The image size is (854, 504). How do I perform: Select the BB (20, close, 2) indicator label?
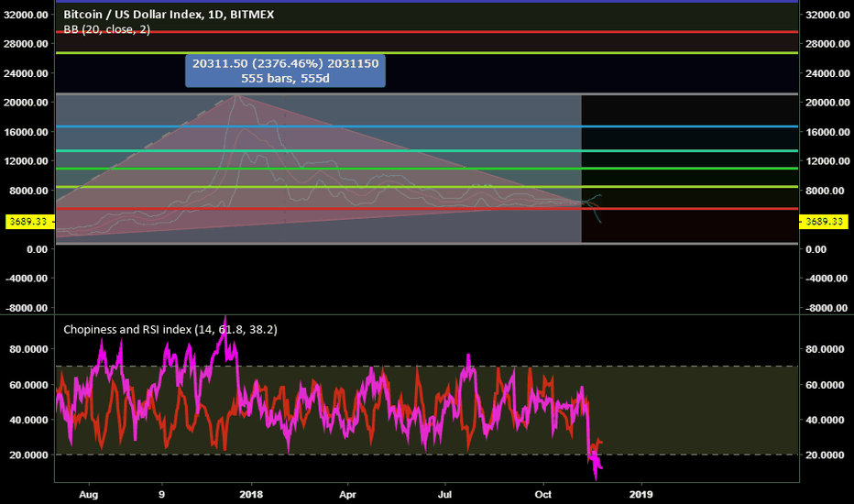[106, 29]
